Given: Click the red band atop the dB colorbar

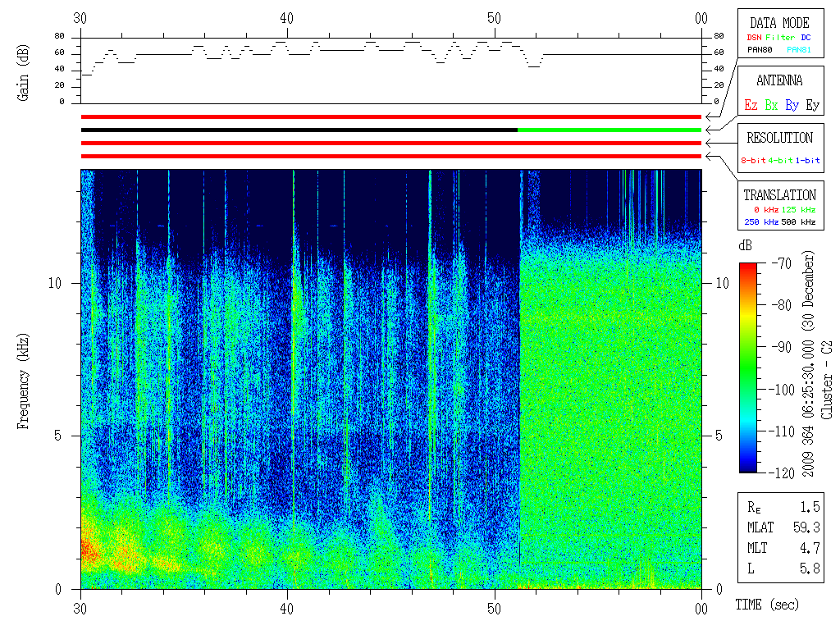Looking at the screenshot, I should pyautogui.click(x=748, y=267).
